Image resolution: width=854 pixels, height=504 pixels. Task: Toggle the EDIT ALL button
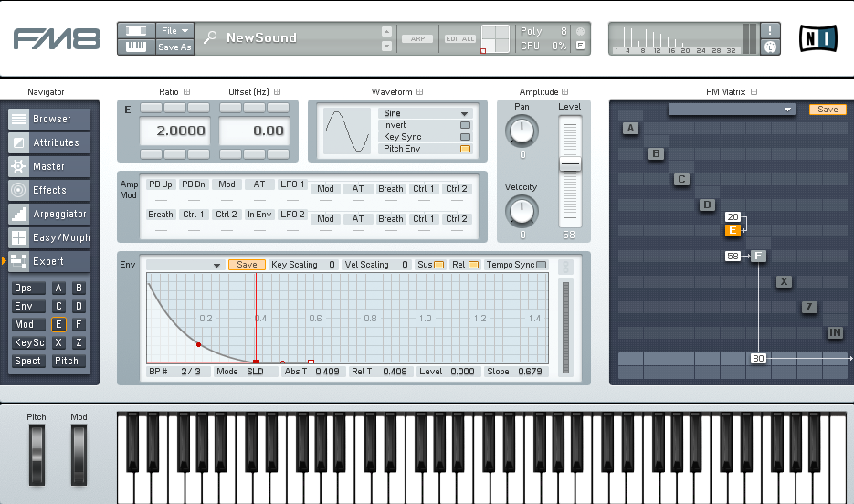460,38
